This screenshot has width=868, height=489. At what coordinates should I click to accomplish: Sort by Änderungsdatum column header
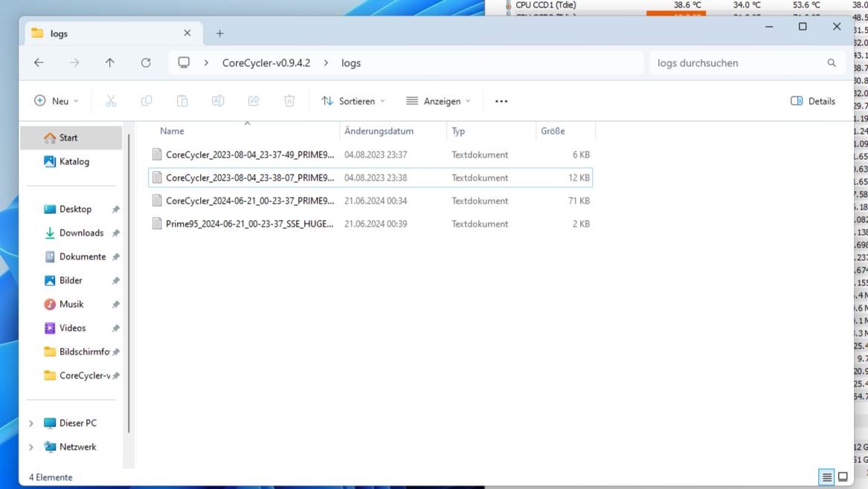379,131
